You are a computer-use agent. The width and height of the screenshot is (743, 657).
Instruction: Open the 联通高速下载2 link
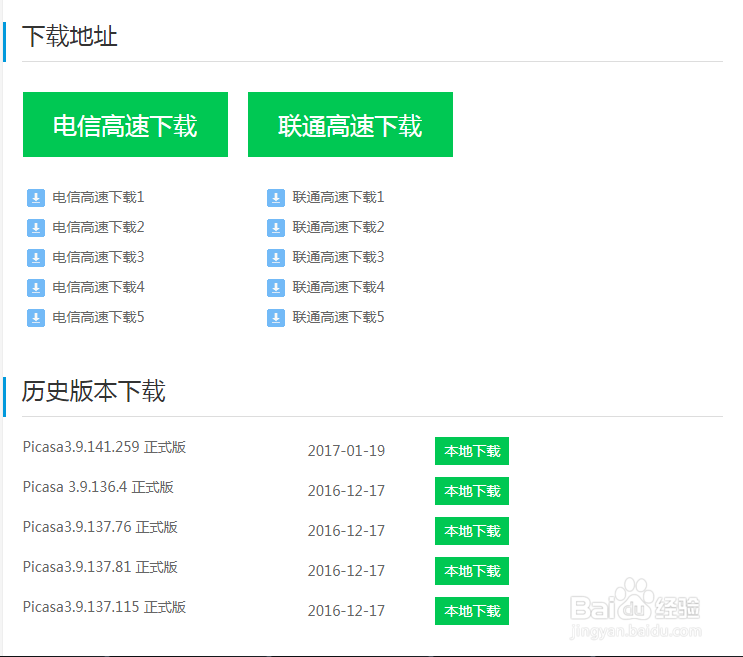click(338, 227)
